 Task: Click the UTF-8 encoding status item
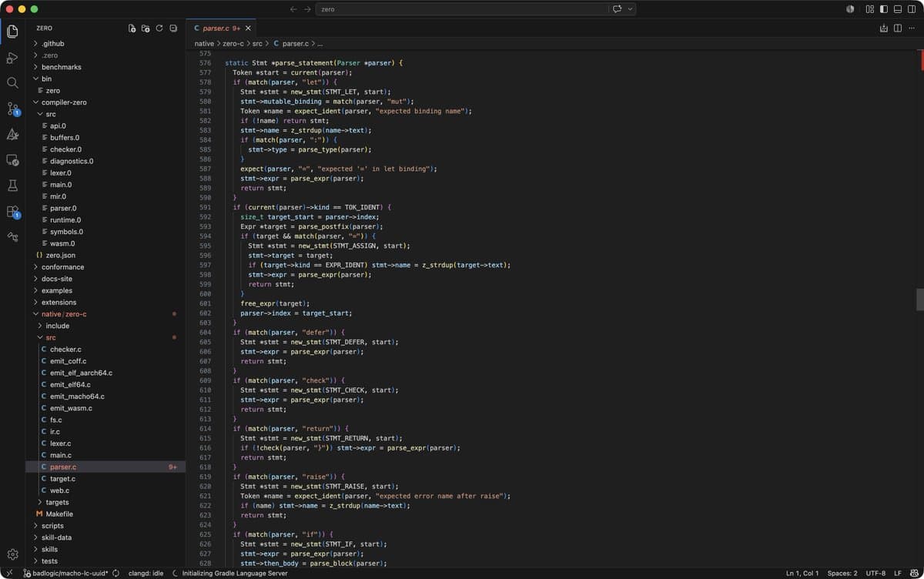(875, 573)
